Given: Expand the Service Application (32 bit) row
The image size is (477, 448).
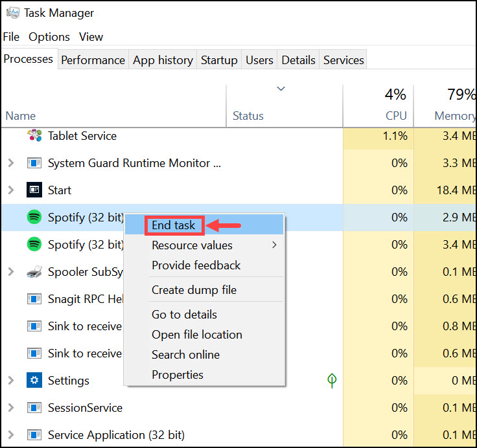Looking at the screenshot, I should [11, 435].
